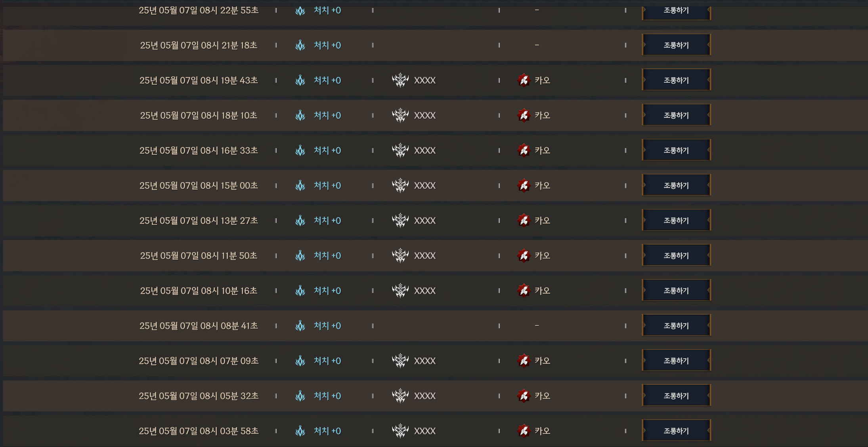Click the 조롱하기 button in the 08시 11분 50초 row

click(x=676, y=255)
